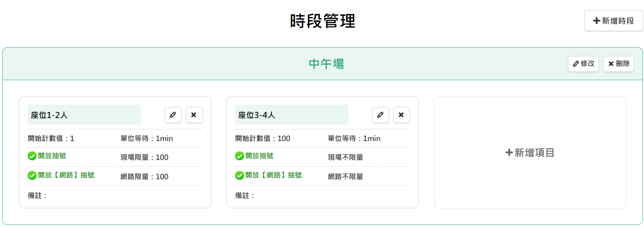Click 現場限量:100 in 座位1-2人 card
The height and width of the screenshot is (228, 644).
(144, 157)
